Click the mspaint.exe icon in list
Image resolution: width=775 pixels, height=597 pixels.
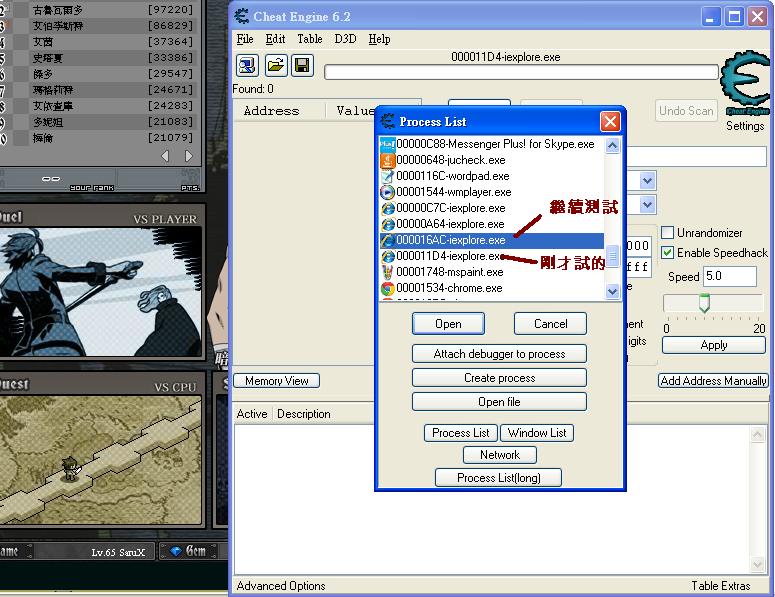[x=388, y=272]
